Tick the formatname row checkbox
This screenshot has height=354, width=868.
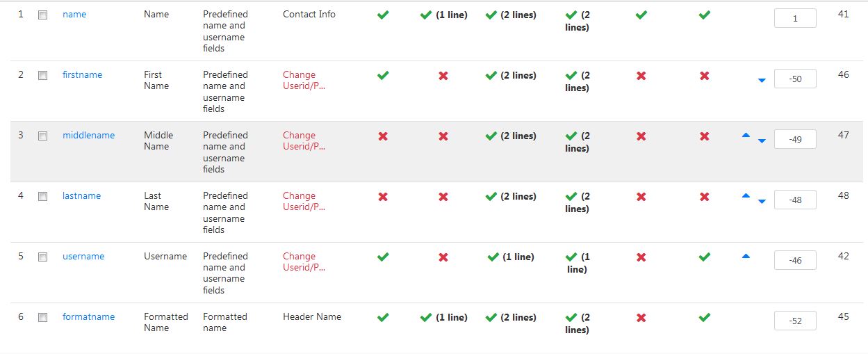tap(42, 317)
